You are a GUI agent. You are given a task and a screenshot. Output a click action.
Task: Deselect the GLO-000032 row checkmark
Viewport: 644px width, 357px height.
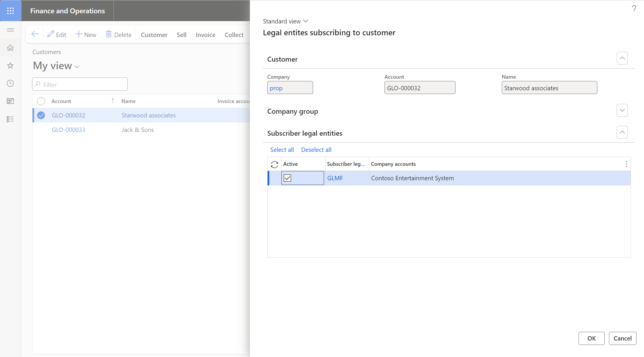41,115
